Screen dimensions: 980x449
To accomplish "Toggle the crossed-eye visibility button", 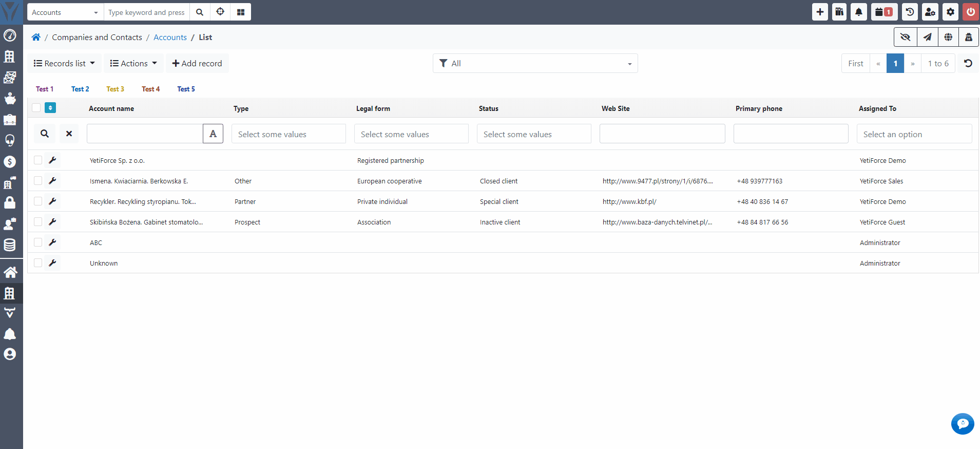I will coord(906,37).
